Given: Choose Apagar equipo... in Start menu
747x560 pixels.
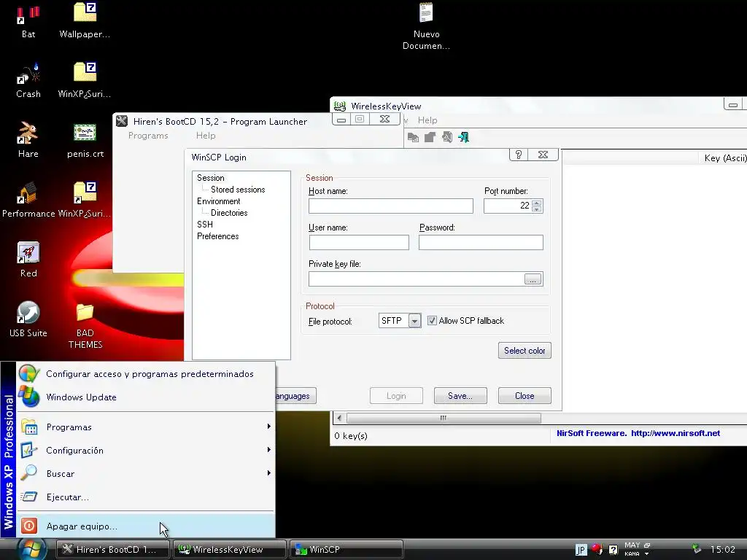Looking at the screenshot, I should pos(146,526).
